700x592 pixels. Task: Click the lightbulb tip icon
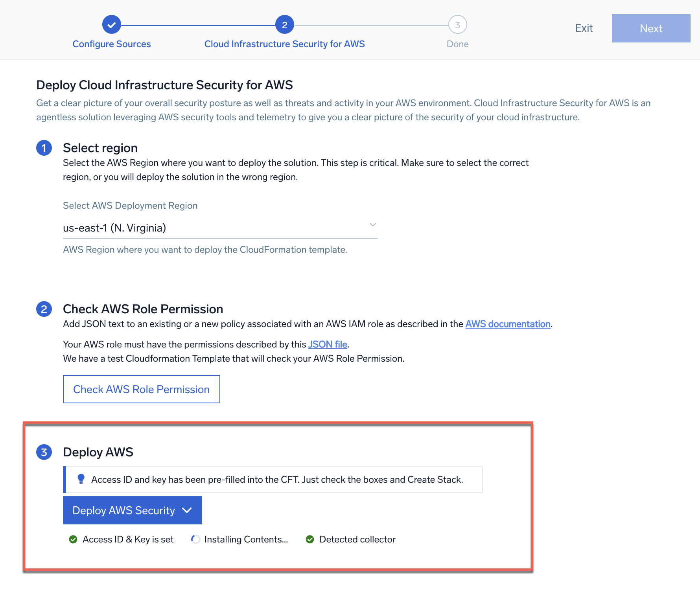tap(81, 479)
